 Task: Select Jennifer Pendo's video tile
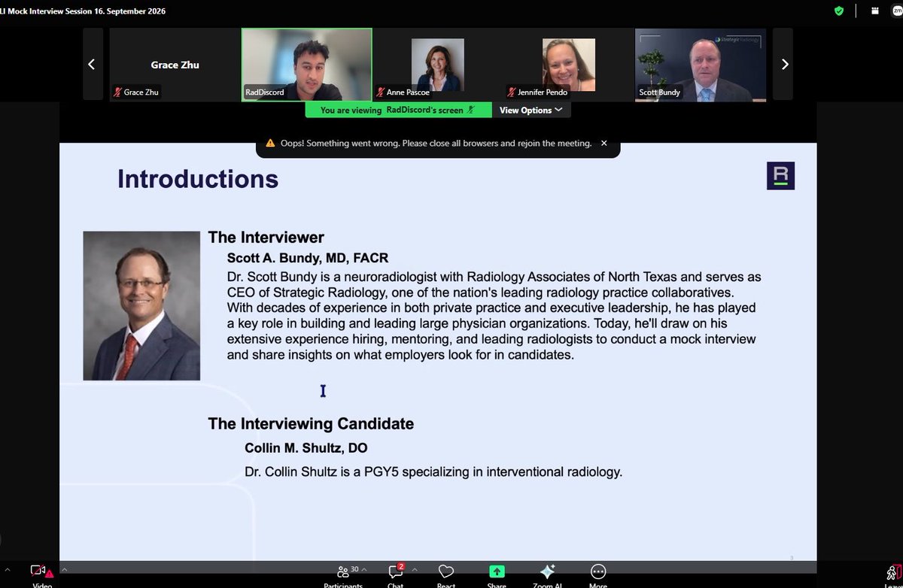click(569, 64)
